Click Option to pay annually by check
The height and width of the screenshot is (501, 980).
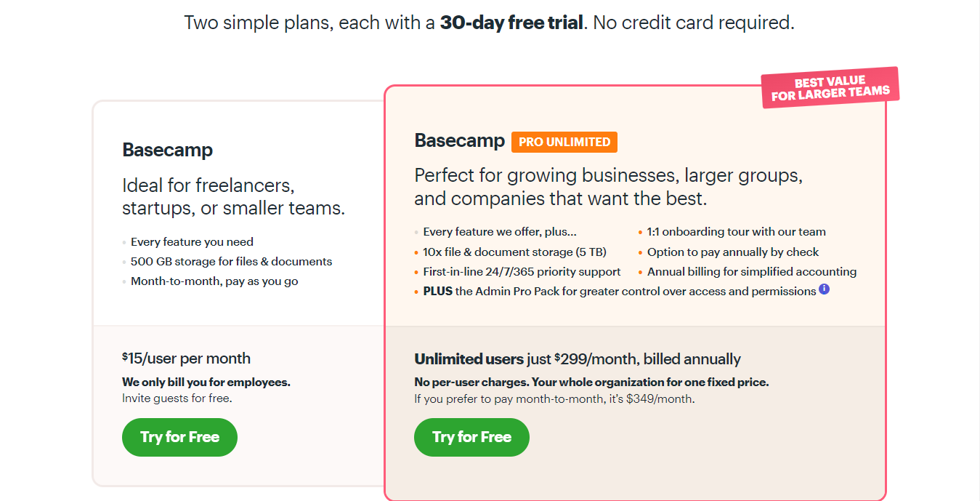point(732,252)
